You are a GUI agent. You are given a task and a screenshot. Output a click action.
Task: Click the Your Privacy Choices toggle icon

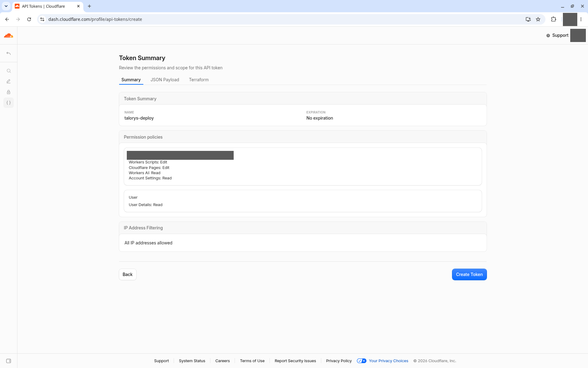click(x=362, y=361)
